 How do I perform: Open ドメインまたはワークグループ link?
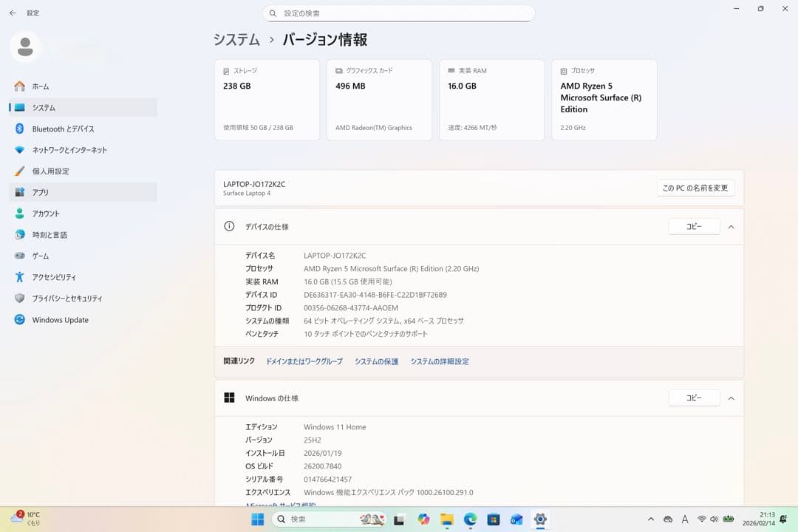tap(304, 361)
